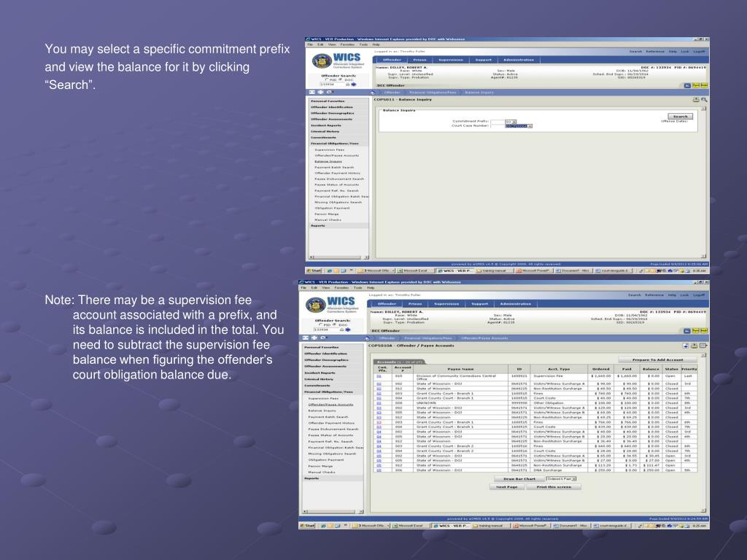The image size is (747, 560).
Task: Click Draw Bar Chart in Accounts window
Action: (x=519, y=478)
